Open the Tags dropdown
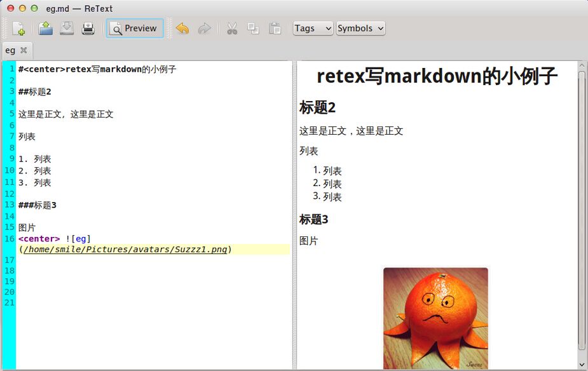Screen dimensions: 588x371 (313, 29)
